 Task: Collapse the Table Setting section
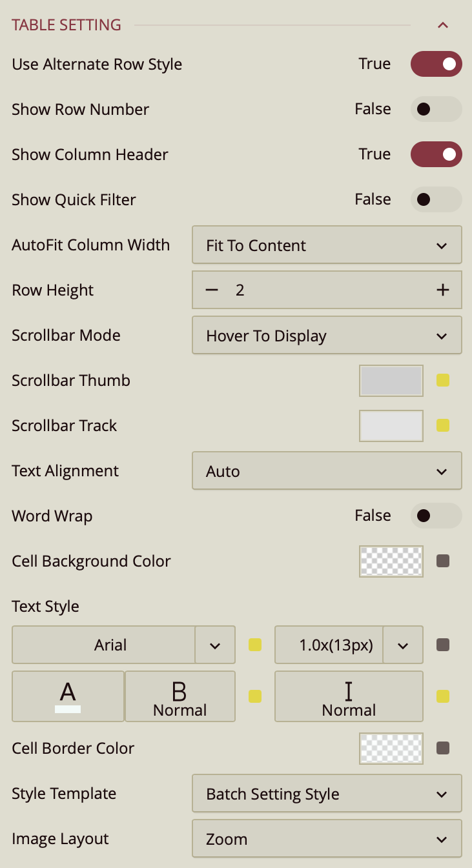(x=442, y=25)
